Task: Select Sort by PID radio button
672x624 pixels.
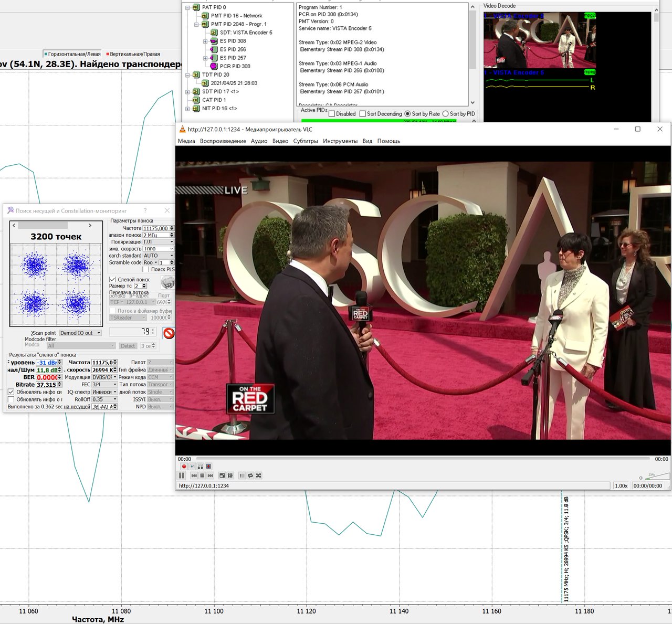Action: point(446,114)
